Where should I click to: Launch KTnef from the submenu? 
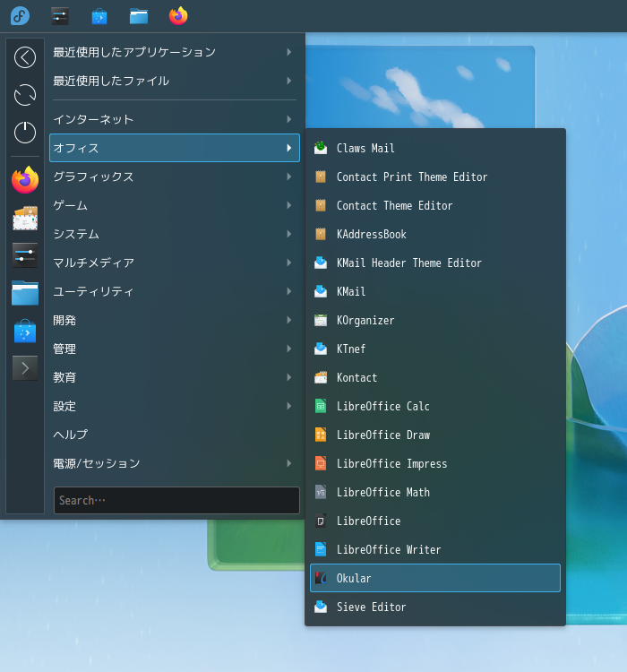click(x=435, y=349)
